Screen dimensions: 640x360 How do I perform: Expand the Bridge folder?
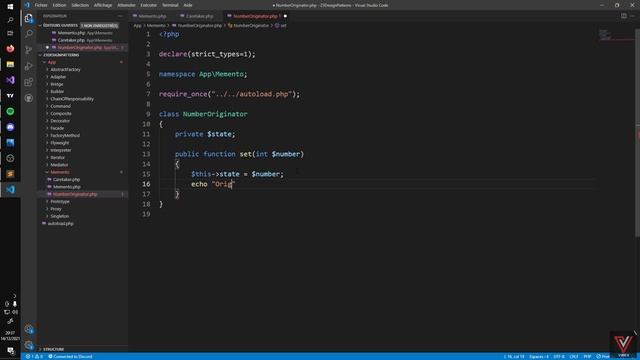coord(47,84)
